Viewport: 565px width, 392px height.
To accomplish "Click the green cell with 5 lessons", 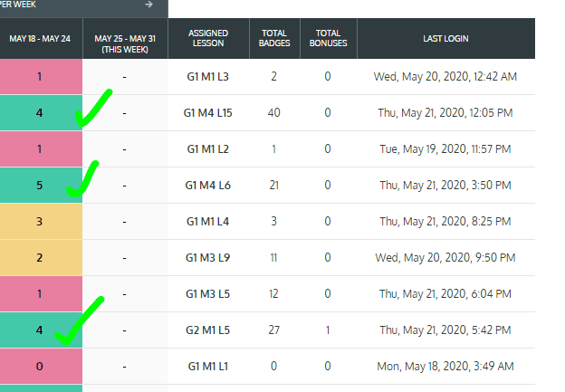I will point(41,186).
